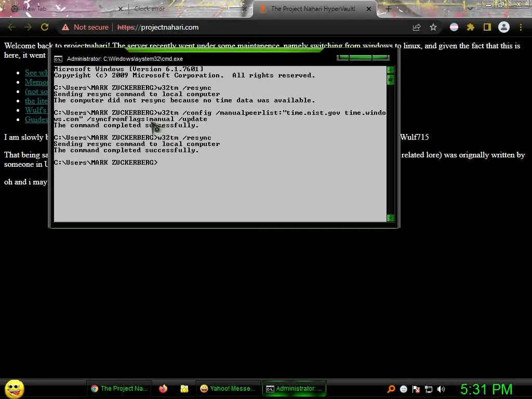Open the 'Memor...' link
The width and height of the screenshot is (532, 399).
(x=36, y=82)
